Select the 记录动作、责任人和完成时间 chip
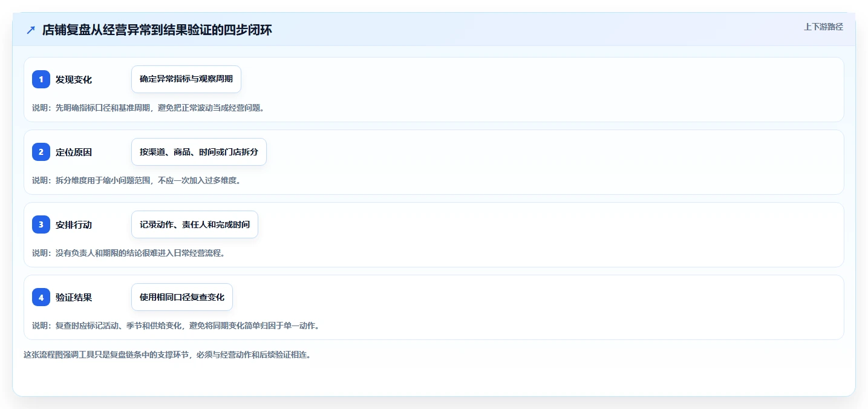Viewport: 868px width, 409px height. click(x=195, y=224)
